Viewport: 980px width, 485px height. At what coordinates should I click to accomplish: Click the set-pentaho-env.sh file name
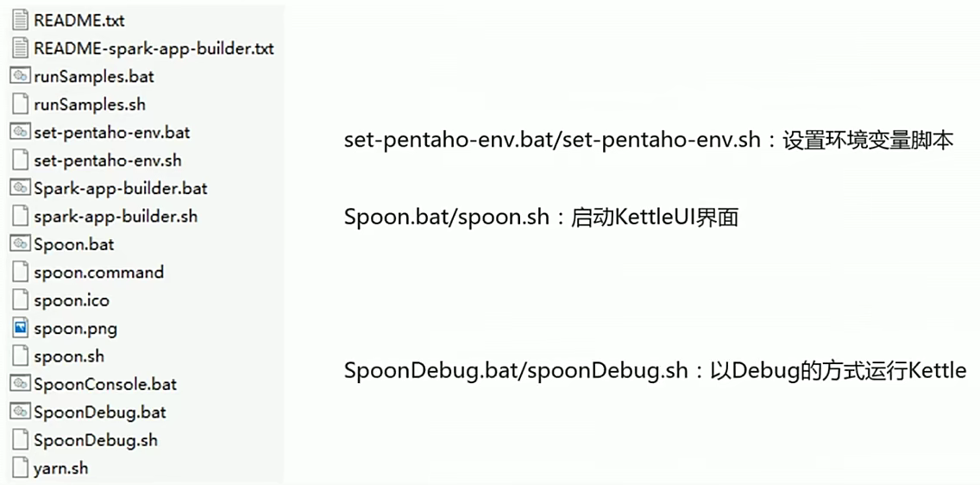coord(108,160)
